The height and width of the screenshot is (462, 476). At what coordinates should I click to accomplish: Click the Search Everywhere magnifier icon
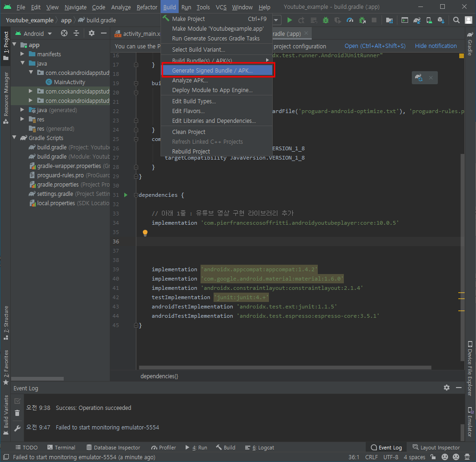456,20
